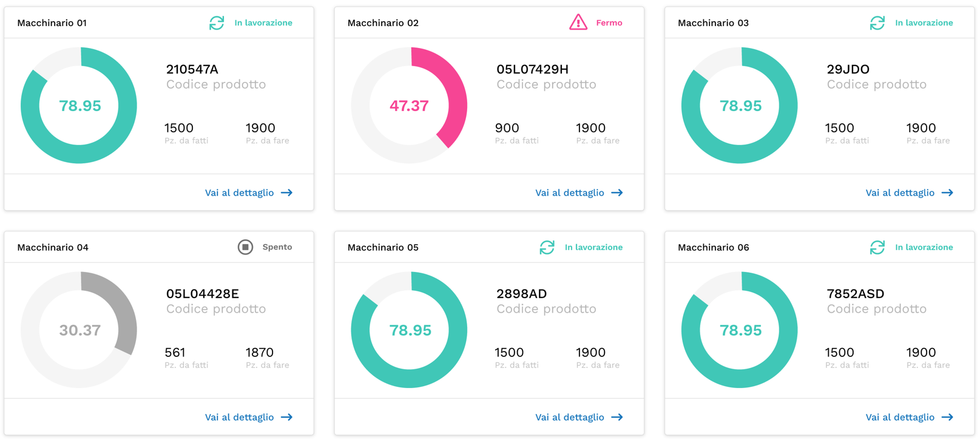The width and height of the screenshot is (980, 439).
Task: Click the arrow icon on Macchinario 04's detail link
Action: 287,417
